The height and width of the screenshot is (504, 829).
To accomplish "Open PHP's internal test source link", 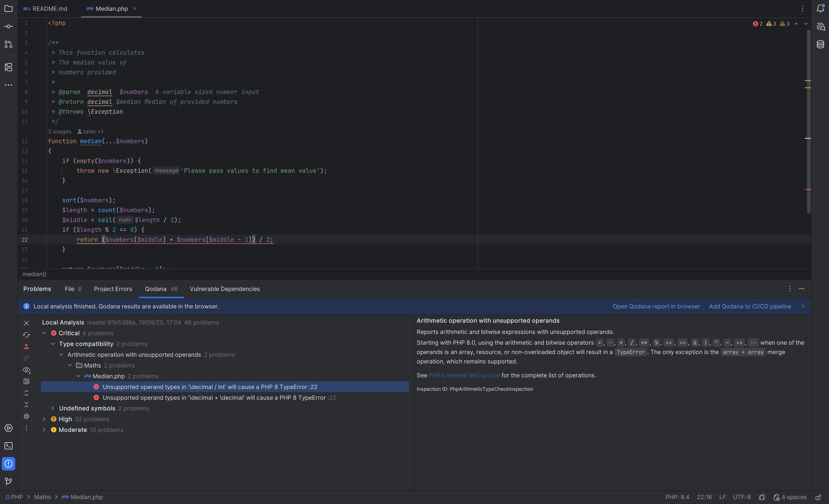I will coord(464,375).
